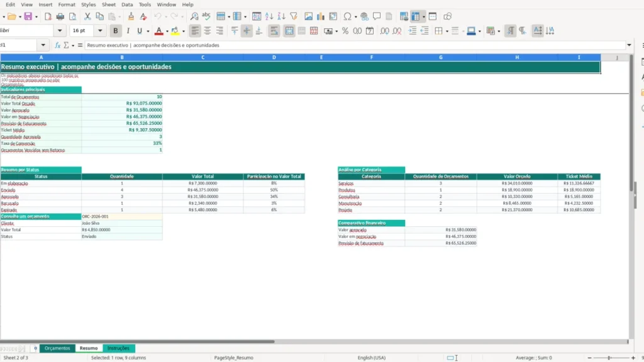
Task: Insert a pivot table
Action: (333, 16)
